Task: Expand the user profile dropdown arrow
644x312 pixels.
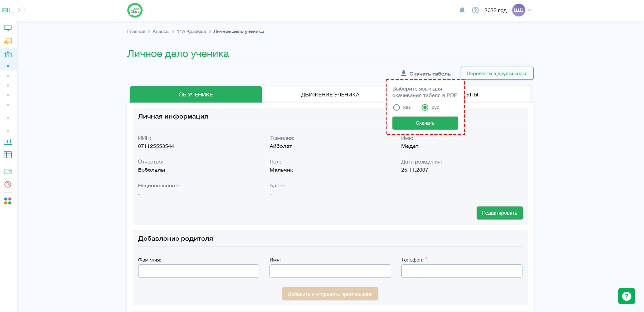Action: (529, 10)
